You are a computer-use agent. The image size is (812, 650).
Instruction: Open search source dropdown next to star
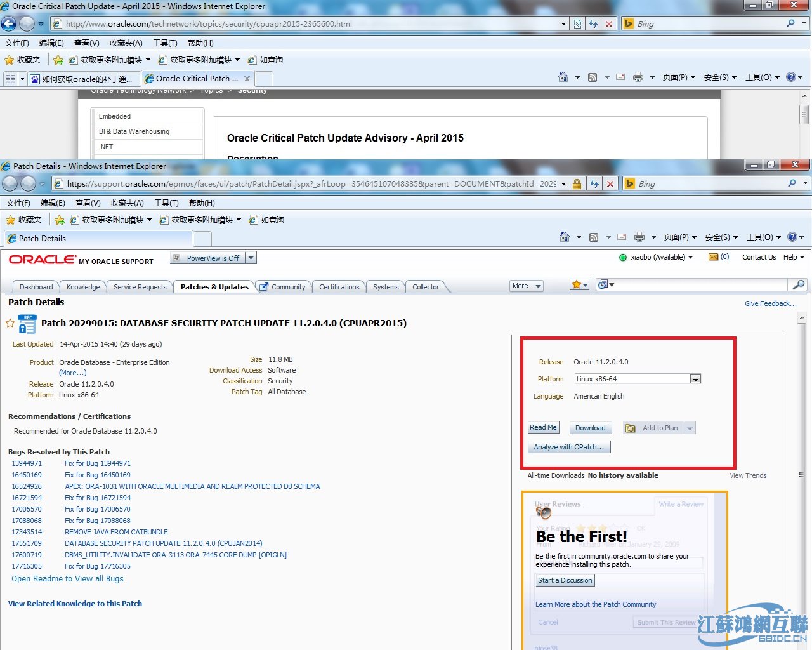[x=606, y=284]
